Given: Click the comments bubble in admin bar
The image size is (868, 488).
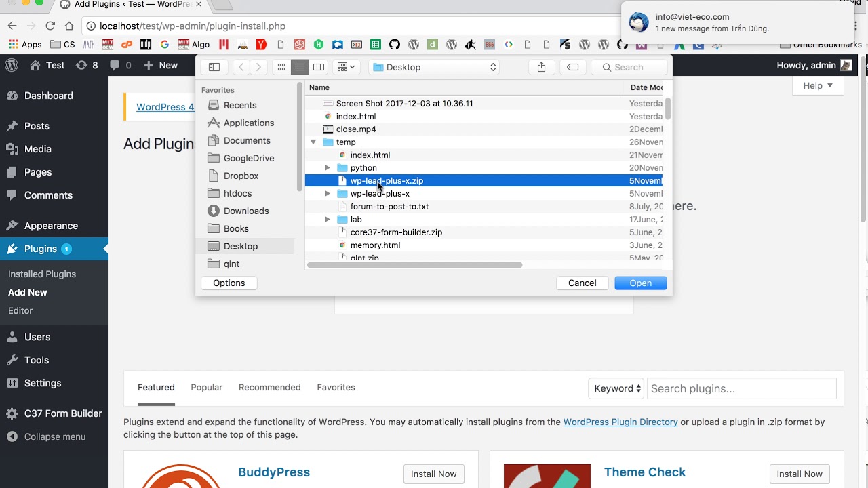Looking at the screenshot, I should pyautogui.click(x=120, y=65).
